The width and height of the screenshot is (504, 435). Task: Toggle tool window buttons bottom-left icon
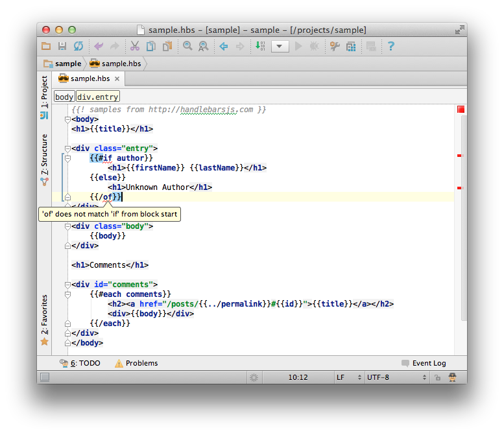coord(45,377)
